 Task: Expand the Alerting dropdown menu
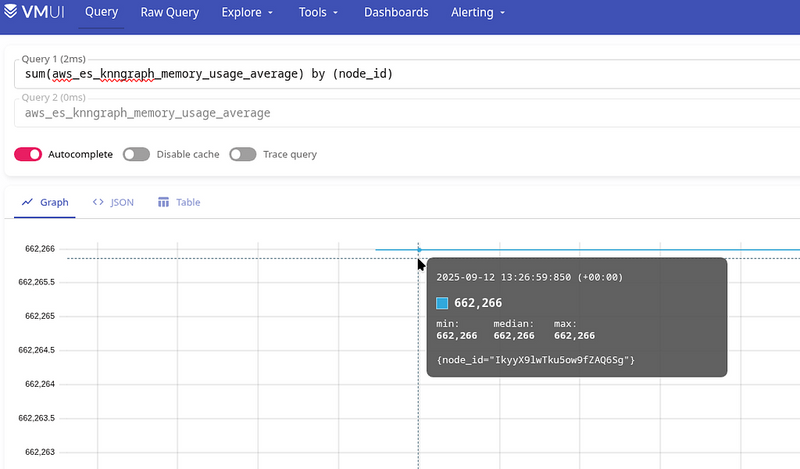click(x=481, y=13)
